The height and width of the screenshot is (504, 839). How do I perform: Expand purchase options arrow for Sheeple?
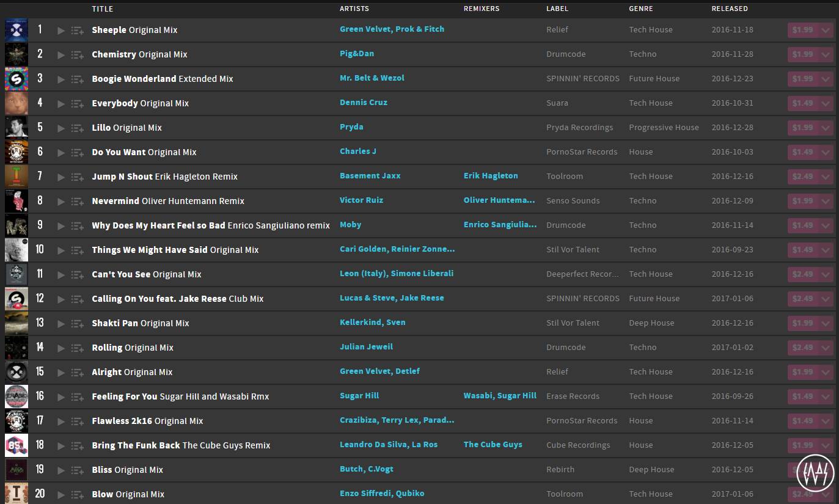826,30
